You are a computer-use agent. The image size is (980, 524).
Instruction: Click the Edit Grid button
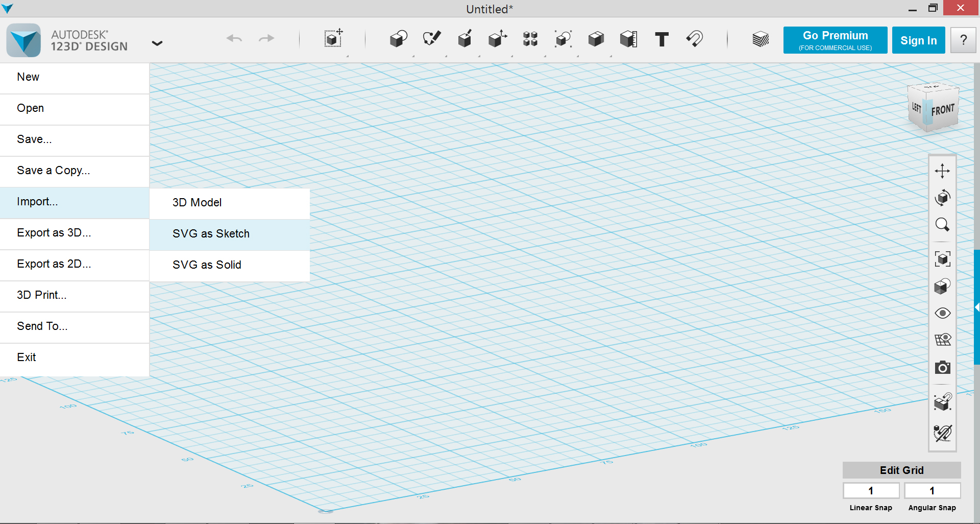coord(901,470)
